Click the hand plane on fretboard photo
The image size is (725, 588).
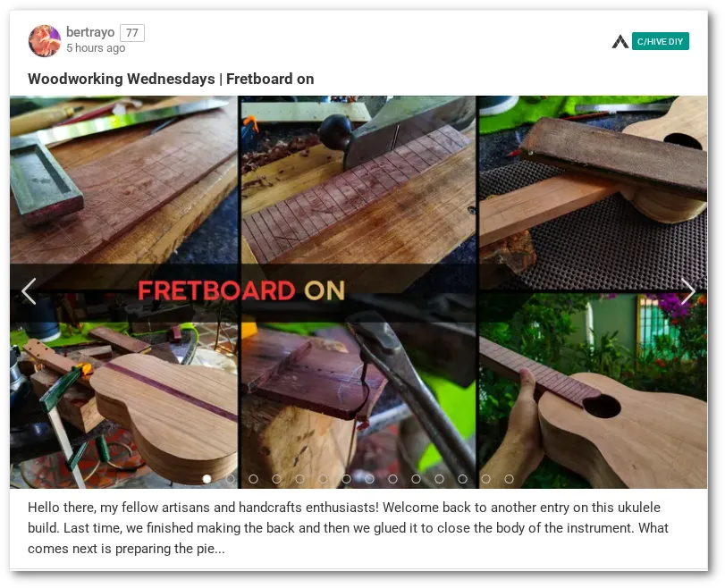(x=358, y=181)
